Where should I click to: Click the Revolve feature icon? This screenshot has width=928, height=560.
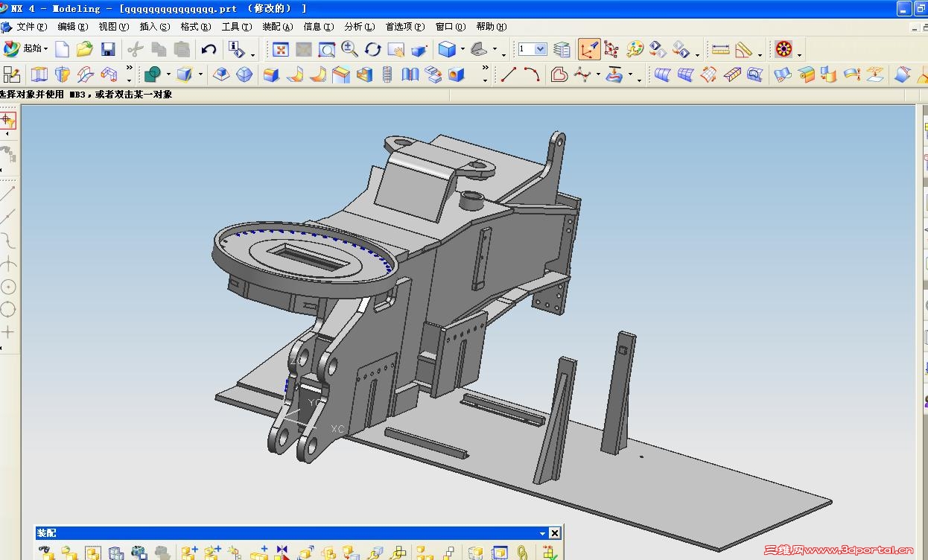pyautogui.click(x=63, y=74)
